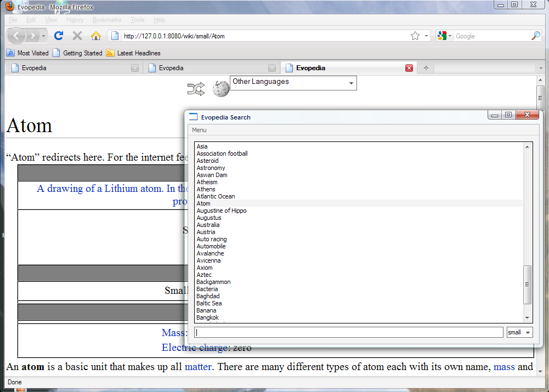Open the Menu in Evopedia Search
This screenshot has height=392, width=549.
[199, 130]
